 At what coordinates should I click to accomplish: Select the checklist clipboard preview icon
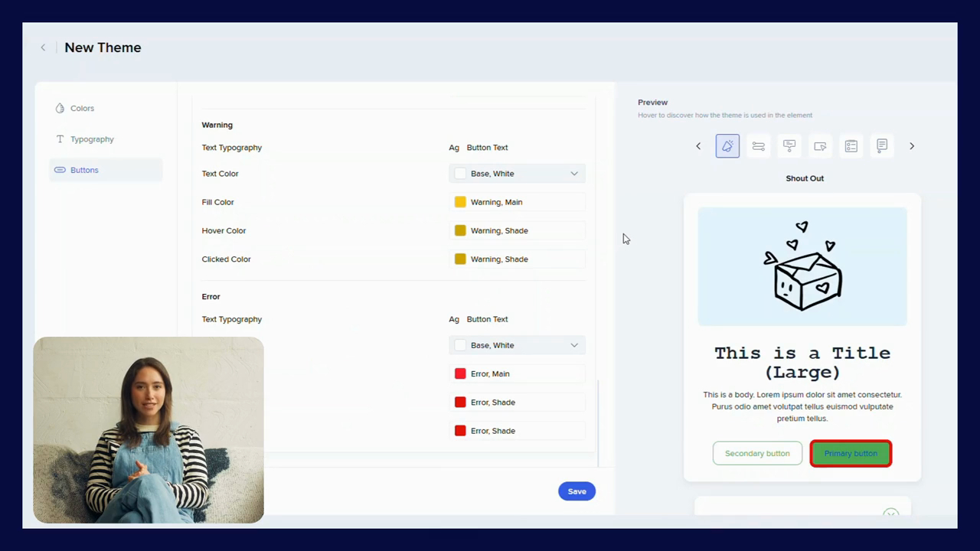pos(851,146)
